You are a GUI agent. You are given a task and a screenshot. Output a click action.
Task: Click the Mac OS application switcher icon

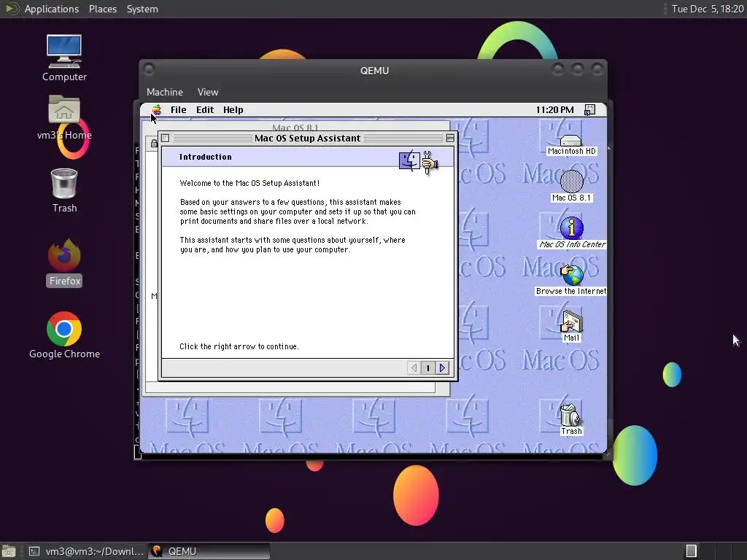click(589, 110)
